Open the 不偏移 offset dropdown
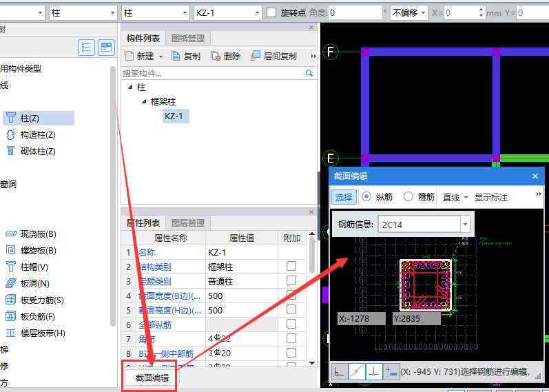 [424, 13]
